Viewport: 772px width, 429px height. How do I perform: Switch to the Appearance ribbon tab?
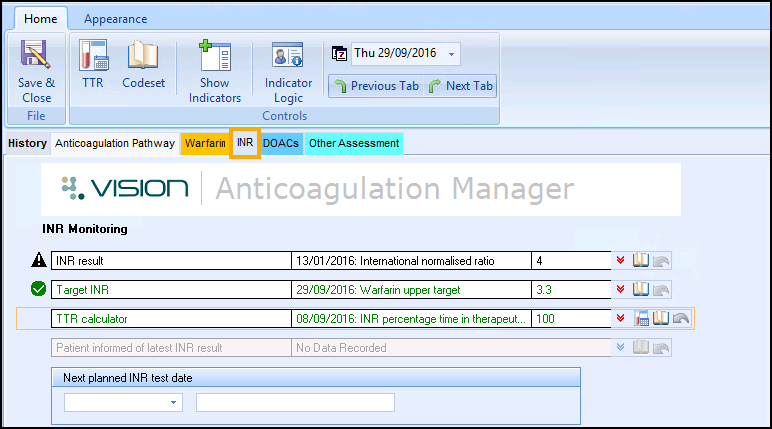click(x=115, y=19)
